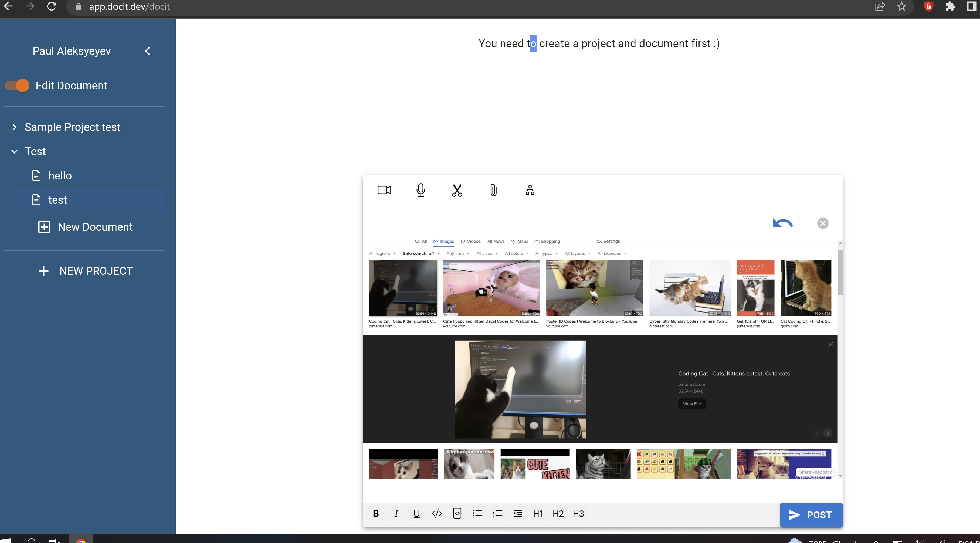Open the All colors filter dropdown
980x543 pixels.
pyautogui.click(x=516, y=253)
